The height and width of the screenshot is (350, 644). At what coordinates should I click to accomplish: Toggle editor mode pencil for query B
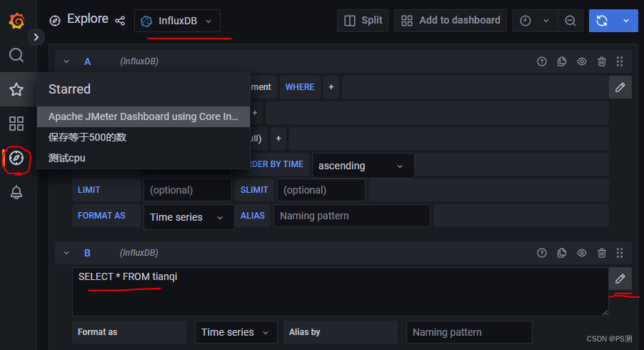pos(620,279)
